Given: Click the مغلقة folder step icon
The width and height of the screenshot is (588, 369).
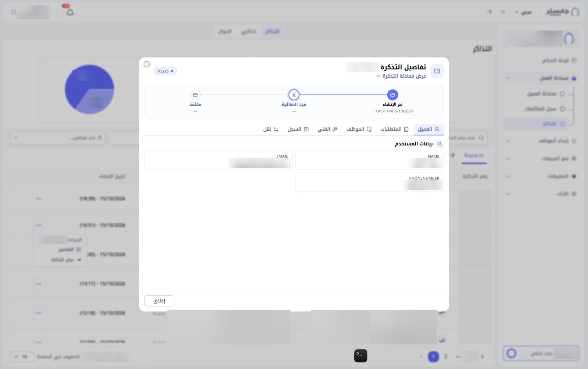Looking at the screenshot, I should pyautogui.click(x=195, y=95).
